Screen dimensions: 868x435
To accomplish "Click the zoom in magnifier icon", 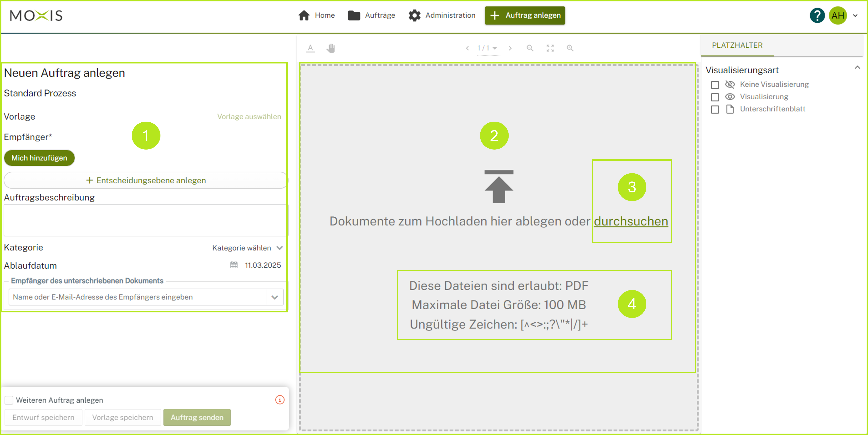I will pos(570,48).
